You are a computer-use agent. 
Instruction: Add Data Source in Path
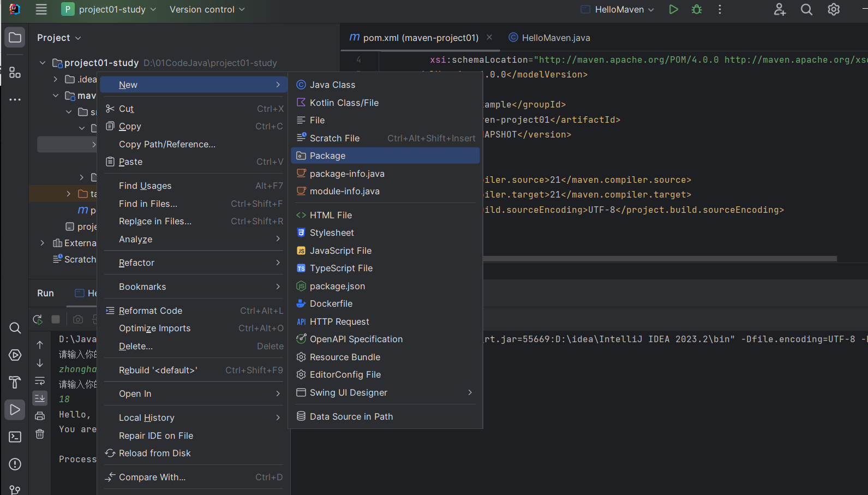point(385,416)
